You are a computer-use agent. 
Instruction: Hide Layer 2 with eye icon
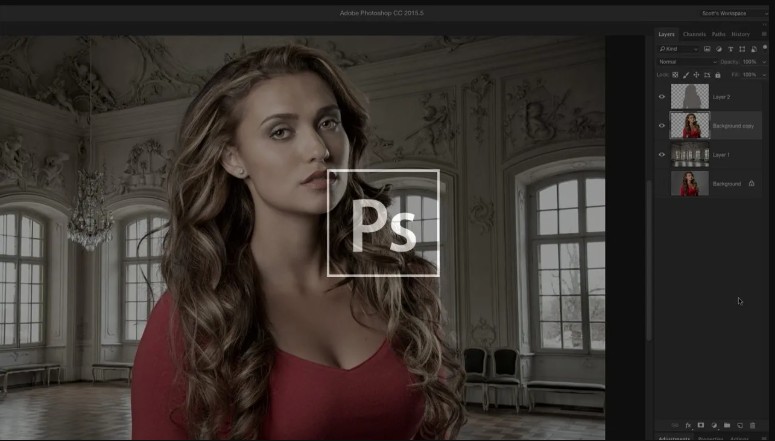662,97
